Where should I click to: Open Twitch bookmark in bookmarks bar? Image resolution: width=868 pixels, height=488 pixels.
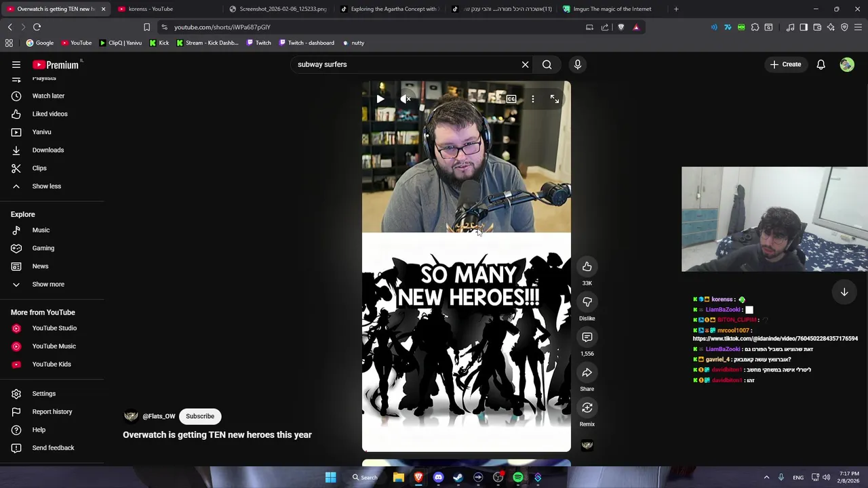click(x=258, y=43)
